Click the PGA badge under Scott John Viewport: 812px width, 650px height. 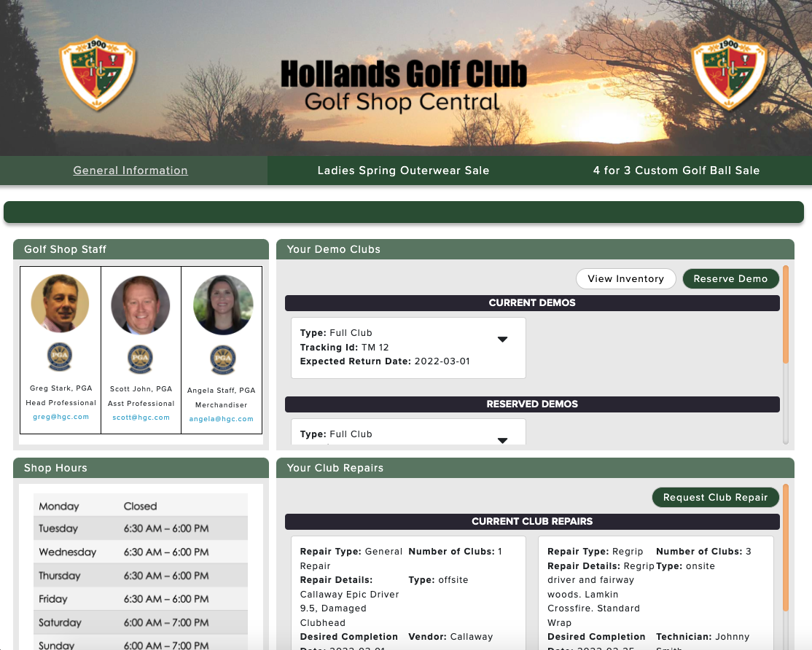[x=141, y=359]
